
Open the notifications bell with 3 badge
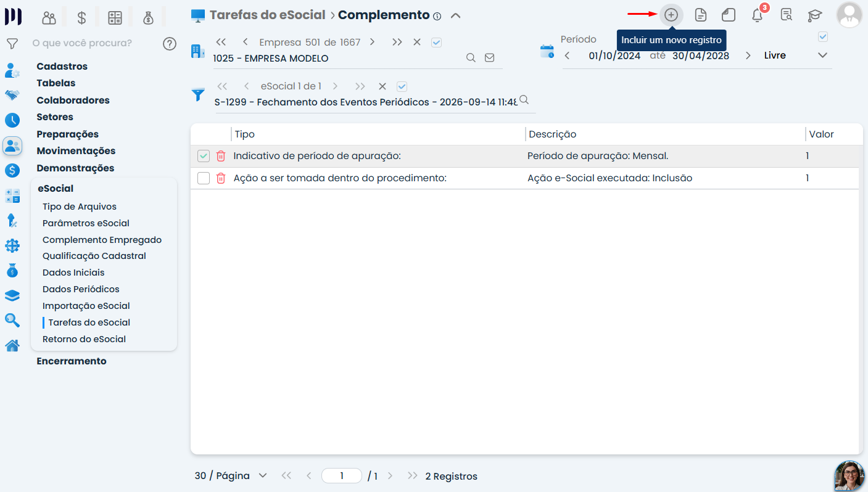pyautogui.click(x=758, y=15)
